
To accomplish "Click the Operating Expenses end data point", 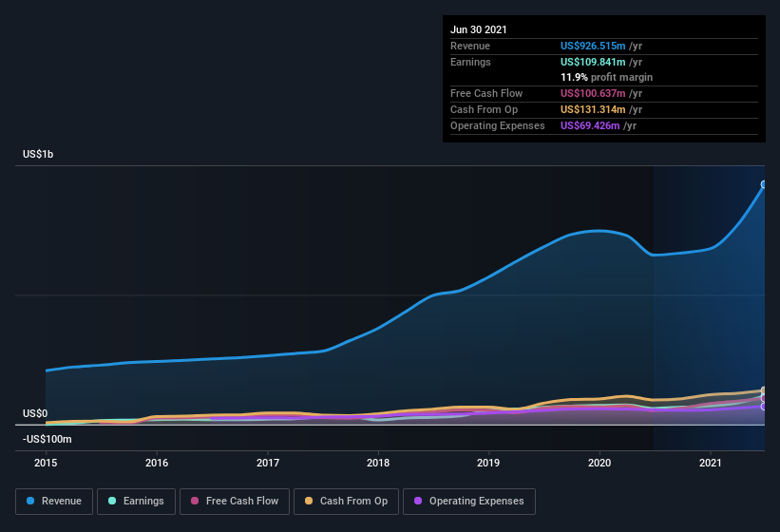I will click(x=764, y=407).
